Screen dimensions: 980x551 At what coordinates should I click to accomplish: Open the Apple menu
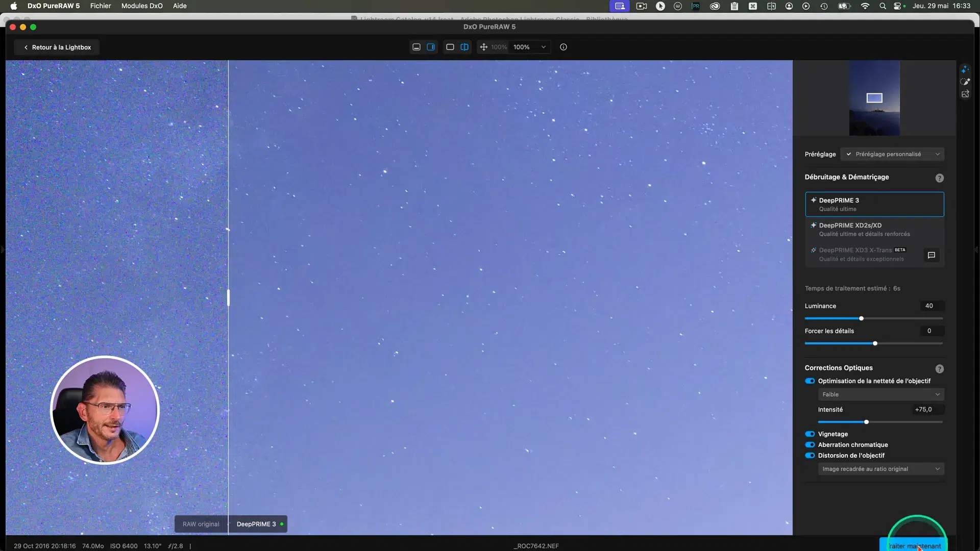[14, 6]
